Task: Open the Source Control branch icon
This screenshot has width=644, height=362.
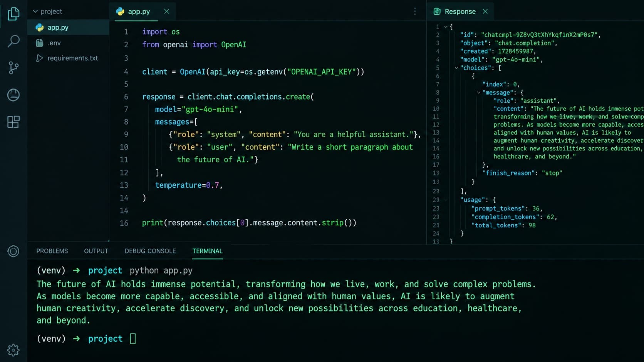Action: 13,68
